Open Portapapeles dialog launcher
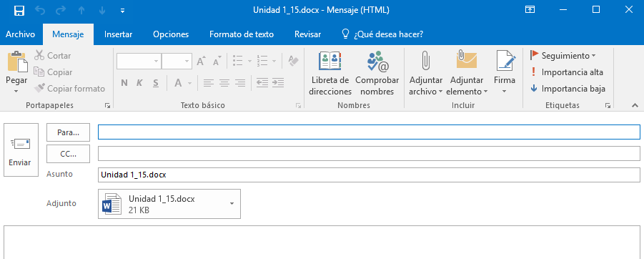Screen dimensions: 644x259 click(x=108, y=106)
